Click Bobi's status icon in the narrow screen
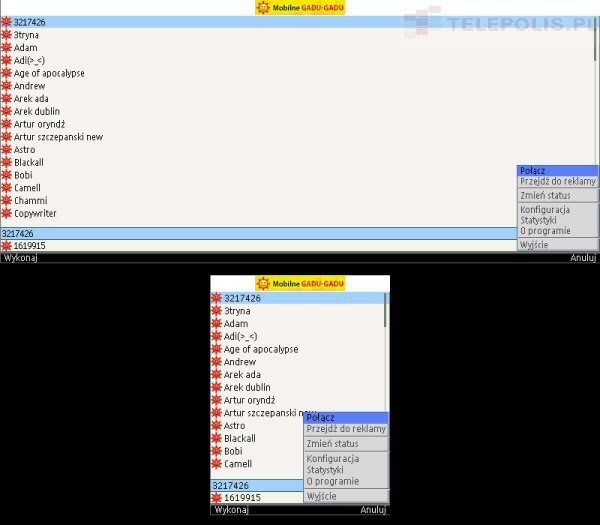Screen dimensions: 600x525 pos(217,451)
